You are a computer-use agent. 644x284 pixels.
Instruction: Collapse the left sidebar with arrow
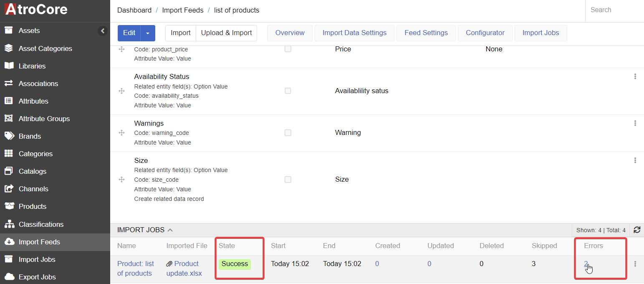coord(103,30)
